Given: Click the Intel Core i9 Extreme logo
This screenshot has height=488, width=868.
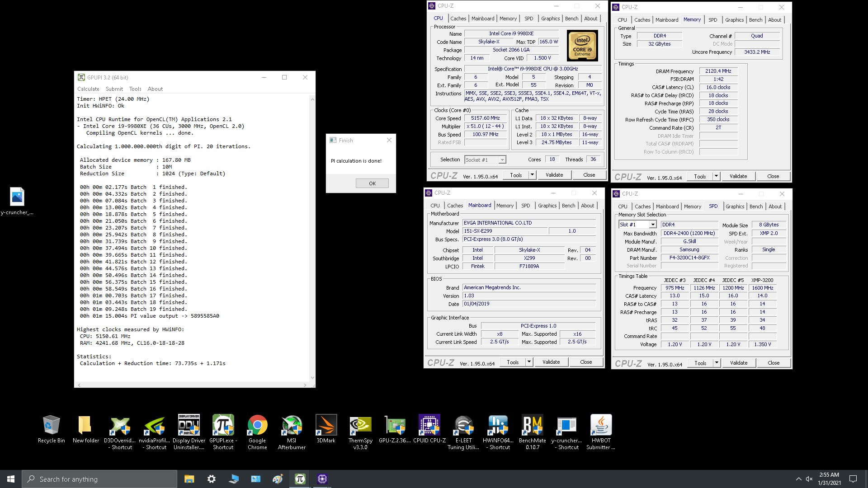Looking at the screenshot, I should [583, 46].
